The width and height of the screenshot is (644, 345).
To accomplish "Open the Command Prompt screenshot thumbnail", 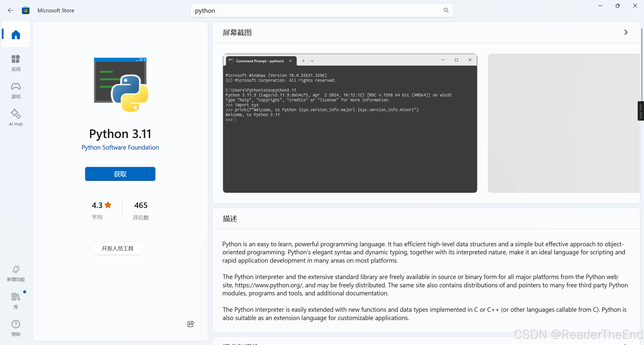I will tap(350, 123).
